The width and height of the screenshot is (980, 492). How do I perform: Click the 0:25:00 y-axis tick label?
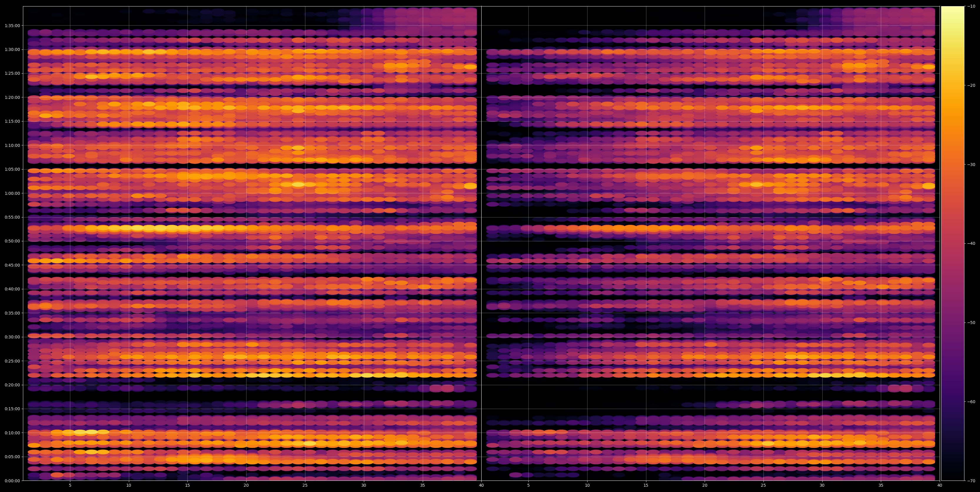tap(12, 361)
